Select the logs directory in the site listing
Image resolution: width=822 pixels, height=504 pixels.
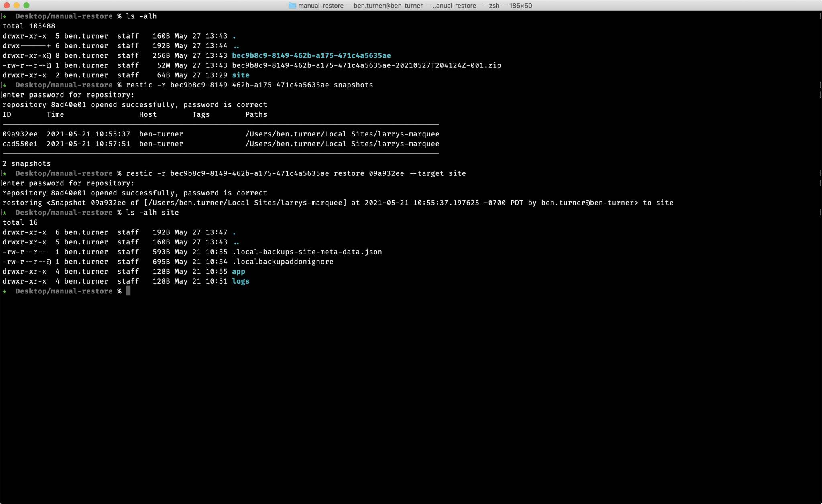pyautogui.click(x=241, y=281)
